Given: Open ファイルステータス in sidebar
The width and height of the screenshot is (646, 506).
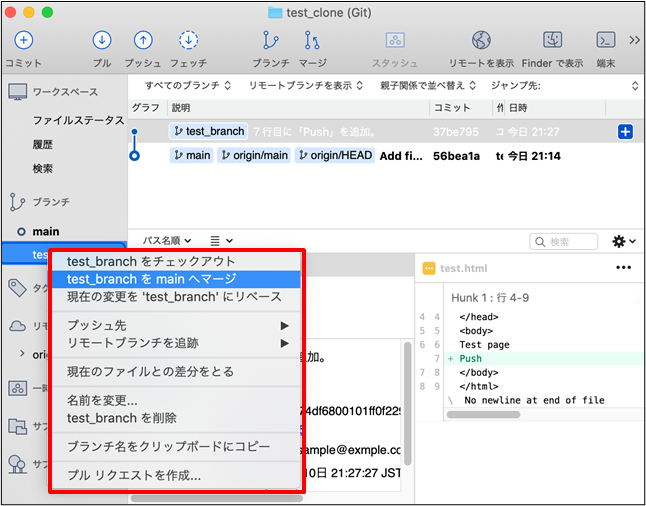Looking at the screenshot, I should [78, 120].
